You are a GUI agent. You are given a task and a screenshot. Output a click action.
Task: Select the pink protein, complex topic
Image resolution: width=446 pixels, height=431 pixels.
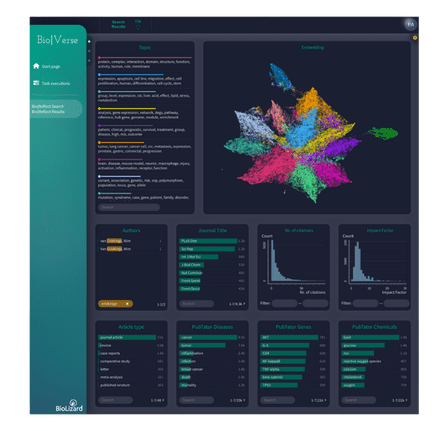click(x=145, y=62)
